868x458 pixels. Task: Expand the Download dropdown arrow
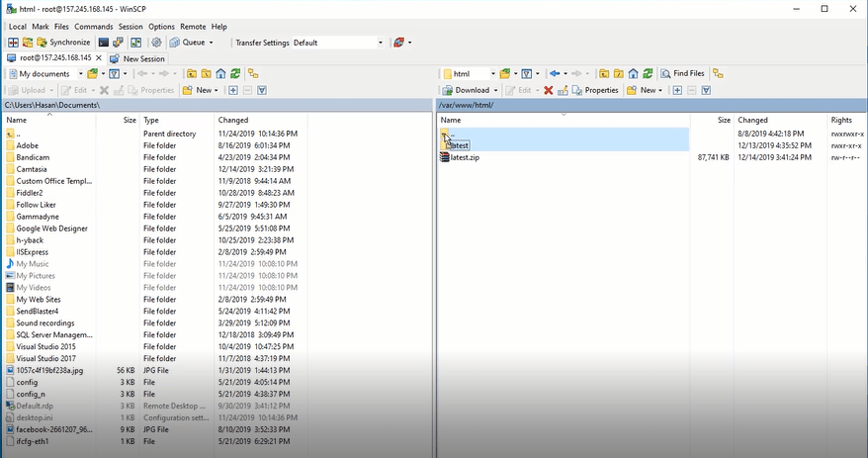click(x=495, y=90)
